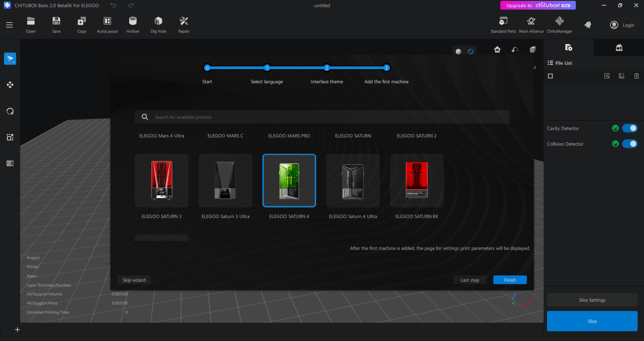Image resolution: width=644 pixels, height=341 pixels.
Task: Click the ELEGOO SATURN label
Action: 353,136
